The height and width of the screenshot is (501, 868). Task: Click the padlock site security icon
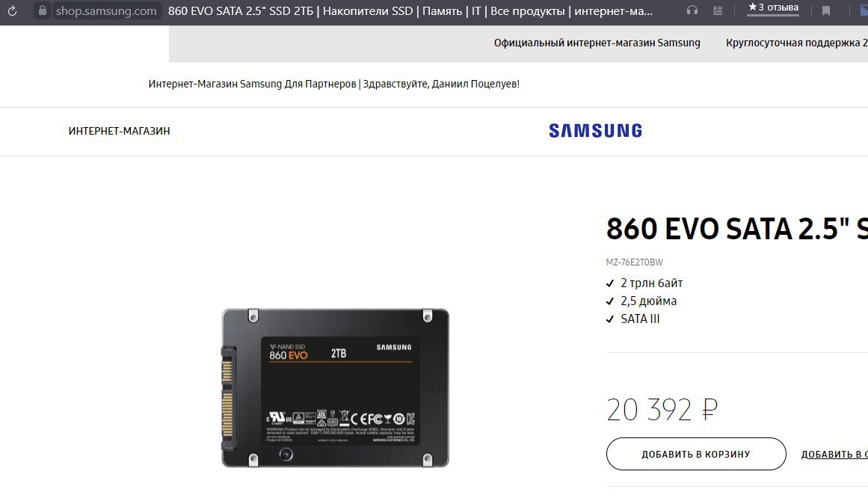[43, 10]
